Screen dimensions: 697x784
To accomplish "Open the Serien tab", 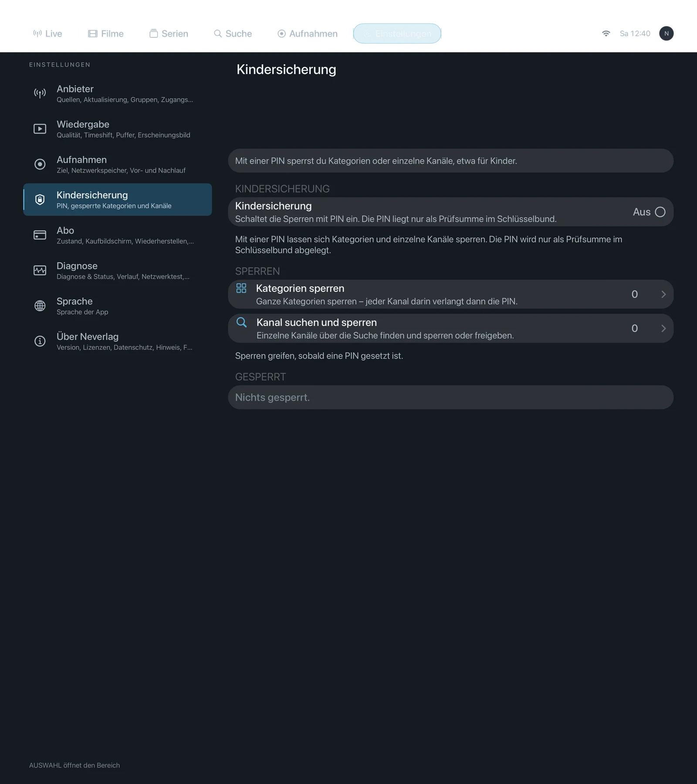I will pyautogui.click(x=169, y=34).
